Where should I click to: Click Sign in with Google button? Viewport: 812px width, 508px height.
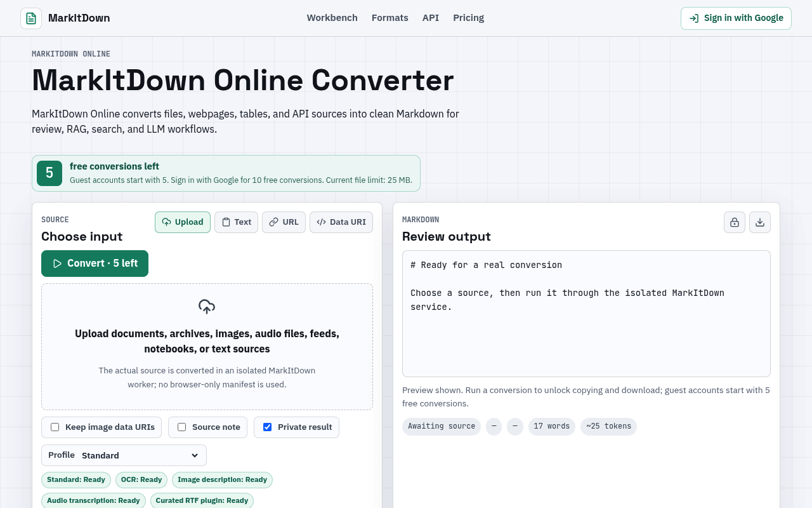(x=736, y=18)
